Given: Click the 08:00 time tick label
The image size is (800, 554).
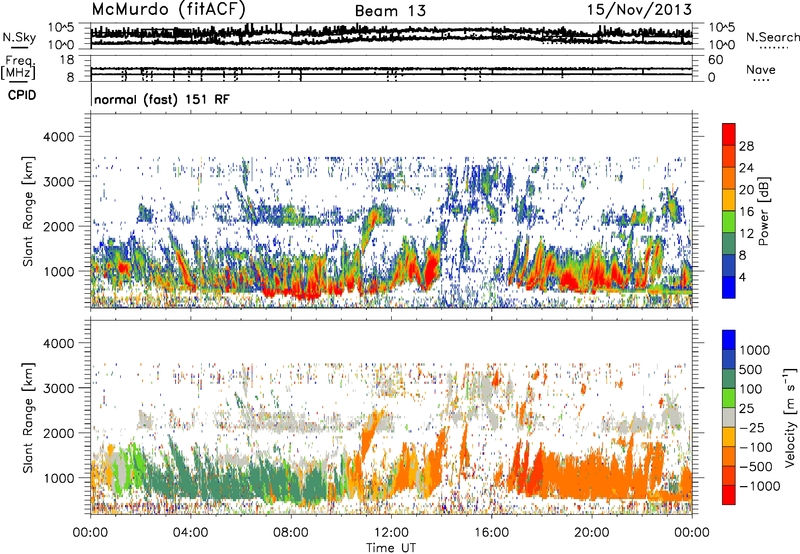Looking at the screenshot, I should pos(291,533).
